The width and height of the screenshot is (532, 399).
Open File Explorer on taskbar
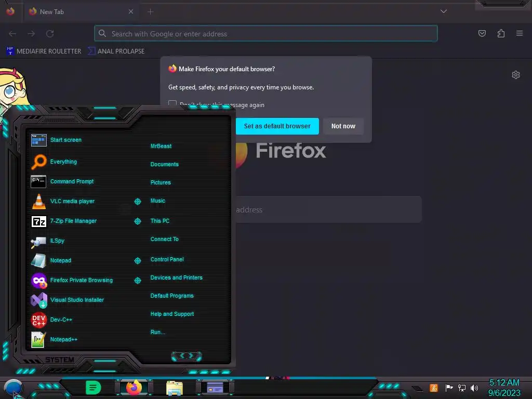[175, 388]
